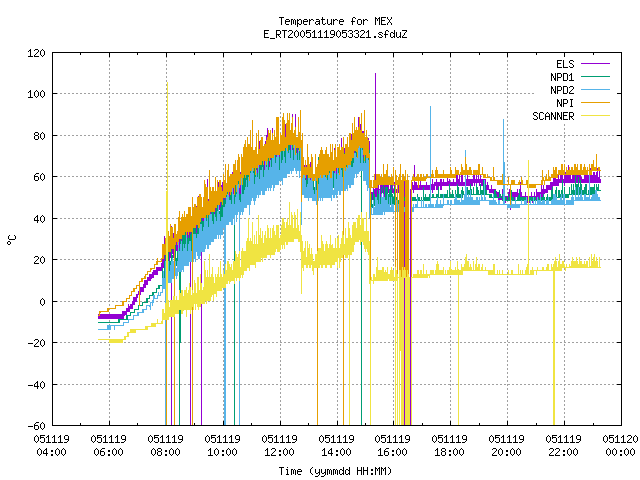Click the y-axis label 80
Image resolution: width=640 pixels, height=480 pixels.
pyautogui.click(x=39, y=136)
